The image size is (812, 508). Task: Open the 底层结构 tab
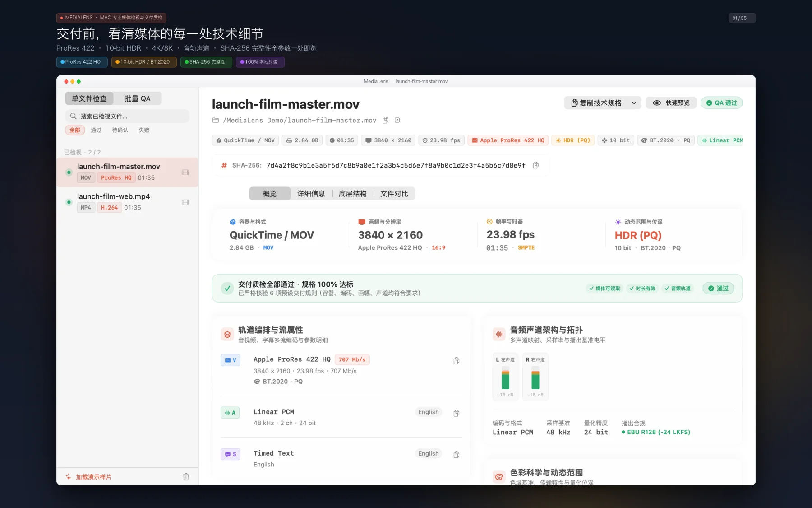click(x=353, y=194)
